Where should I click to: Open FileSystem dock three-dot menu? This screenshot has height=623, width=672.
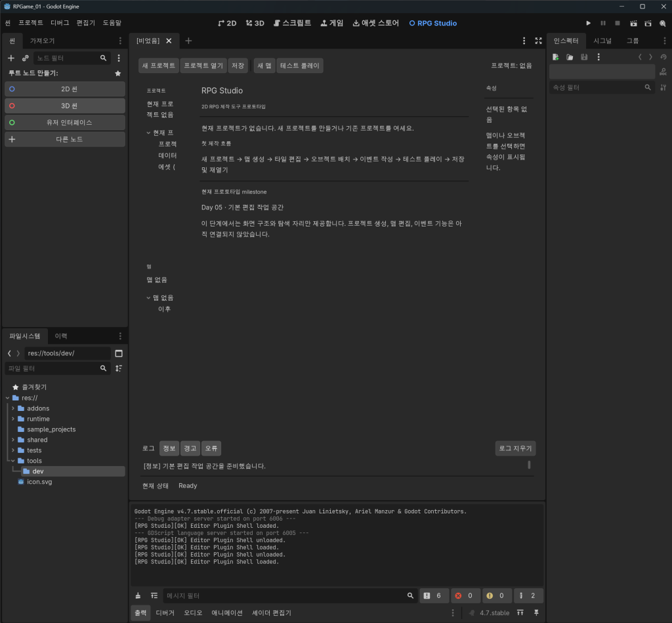tap(120, 336)
